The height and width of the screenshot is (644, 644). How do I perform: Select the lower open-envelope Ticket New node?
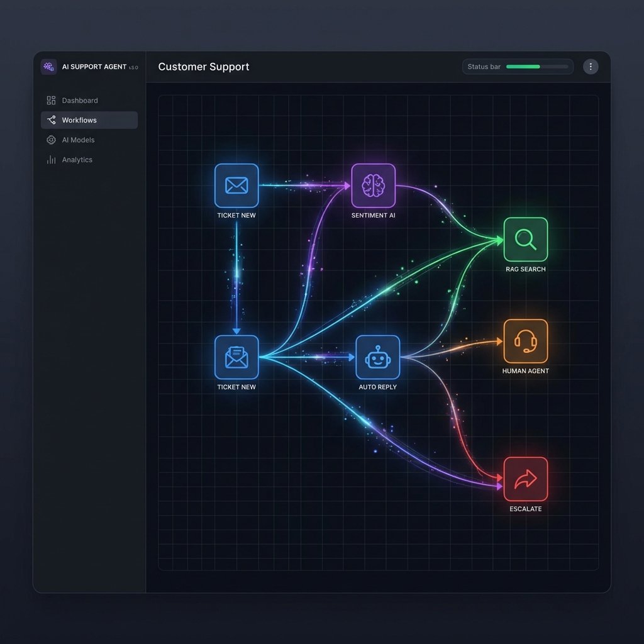click(x=236, y=358)
